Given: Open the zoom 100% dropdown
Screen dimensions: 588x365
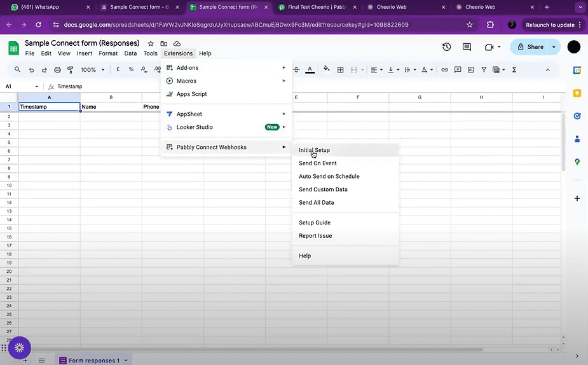Looking at the screenshot, I should tap(92, 70).
